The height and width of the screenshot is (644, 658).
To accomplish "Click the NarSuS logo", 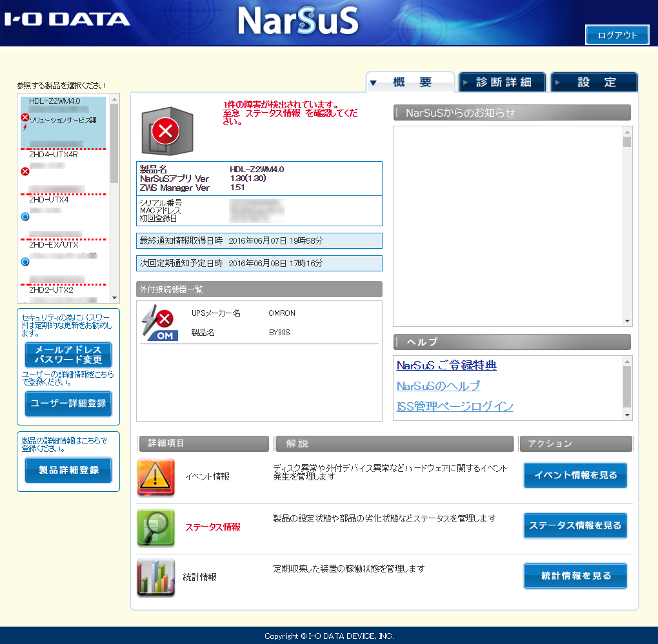I will pyautogui.click(x=298, y=20).
